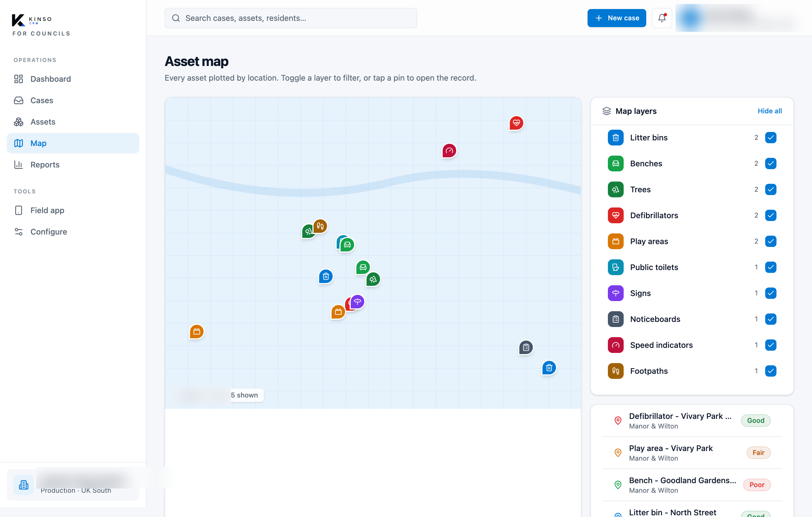Click the Defibrillators layer icon

(x=615, y=215)
